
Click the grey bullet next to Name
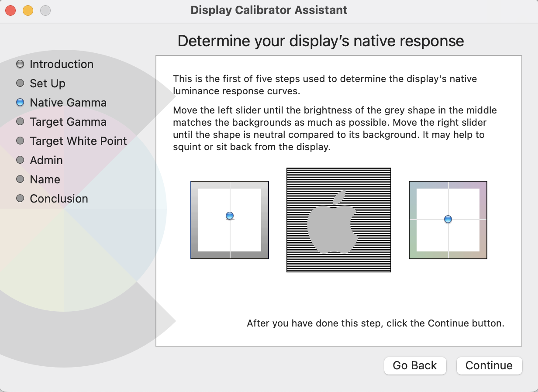click(20, 179)
